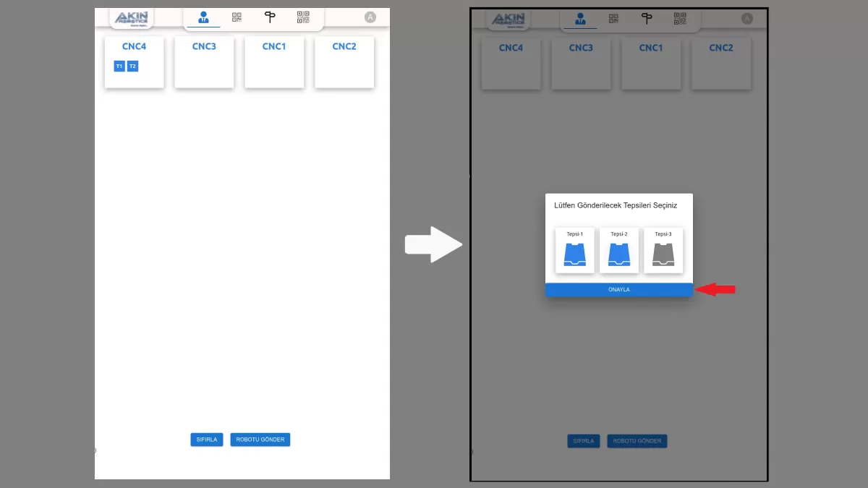This screenshot has width=868, height=488.
Task: Confirm tray selection with ONAYLA button
Action: (x=619, y=289)
